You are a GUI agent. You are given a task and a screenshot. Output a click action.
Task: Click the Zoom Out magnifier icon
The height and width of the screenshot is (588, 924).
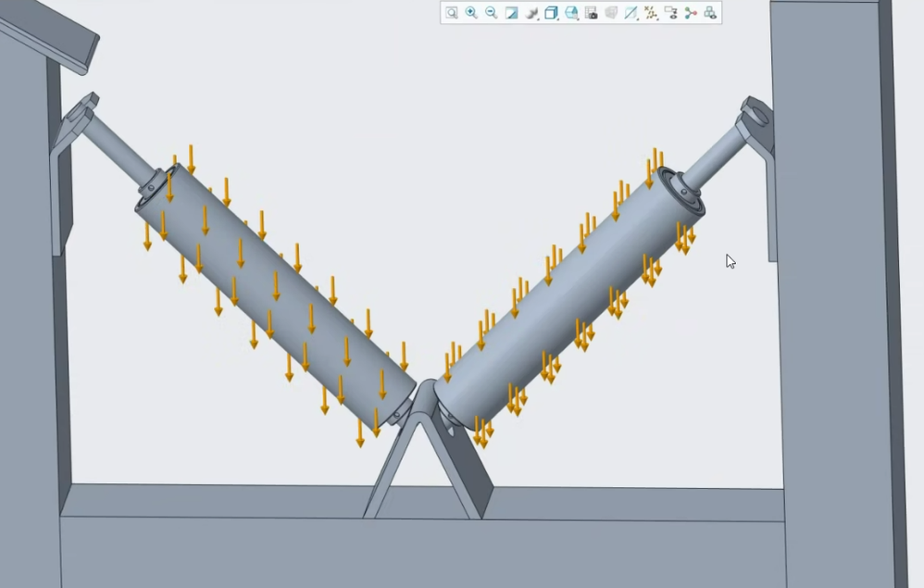(x=491, y=13)
